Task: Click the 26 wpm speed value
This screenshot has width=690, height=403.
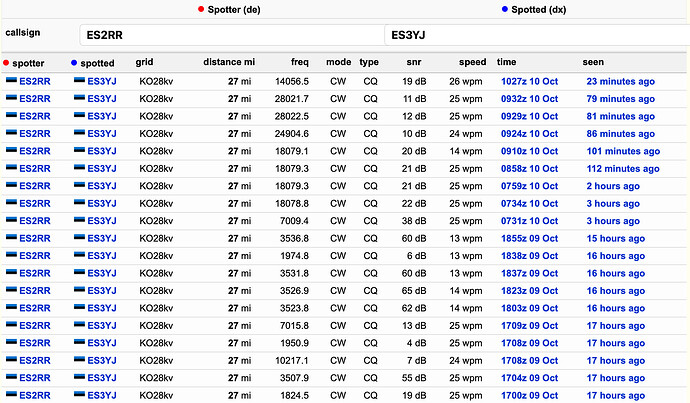Action: tap(466, 81)
